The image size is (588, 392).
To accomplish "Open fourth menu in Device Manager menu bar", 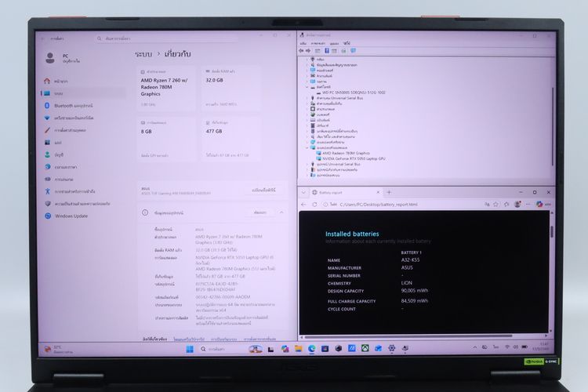I will [x=347, y=44].
